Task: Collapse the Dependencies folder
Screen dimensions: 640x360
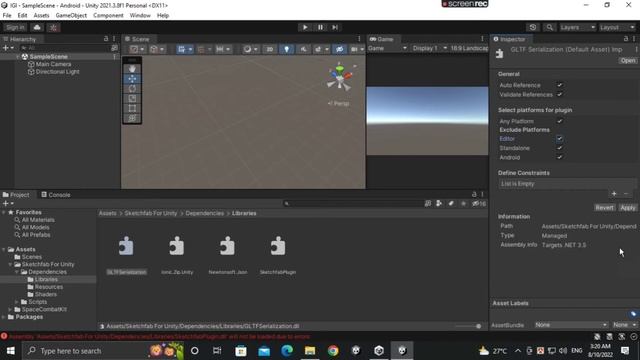Action: pos(17,272)
